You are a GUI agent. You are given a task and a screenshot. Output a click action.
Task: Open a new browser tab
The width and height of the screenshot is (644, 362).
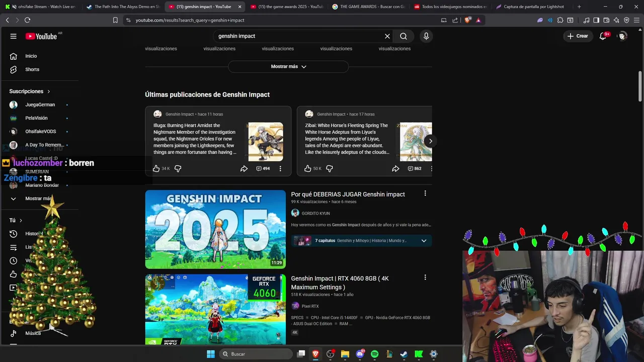579,7
